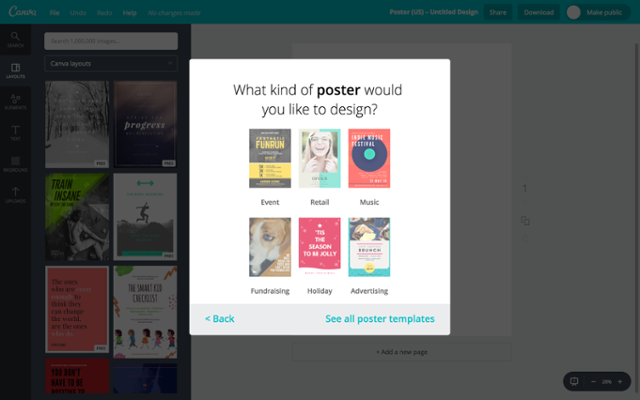Open the Uploads panel icon
The height and width of the screenshot is (400, 640).
point(15,195)
